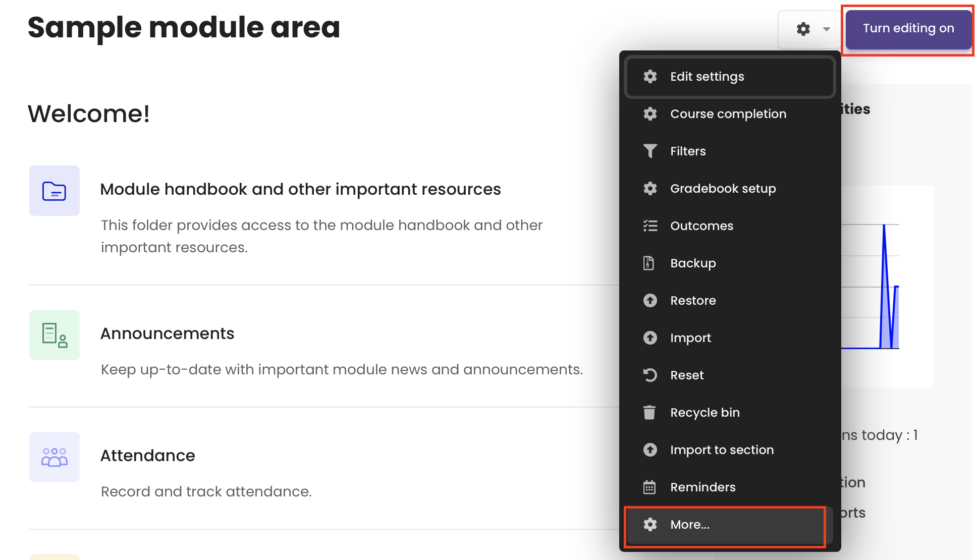976x560 pixels.
Task: Open Recycle bin menu entry
Action: pyautogui.click(x=730, y=413)
